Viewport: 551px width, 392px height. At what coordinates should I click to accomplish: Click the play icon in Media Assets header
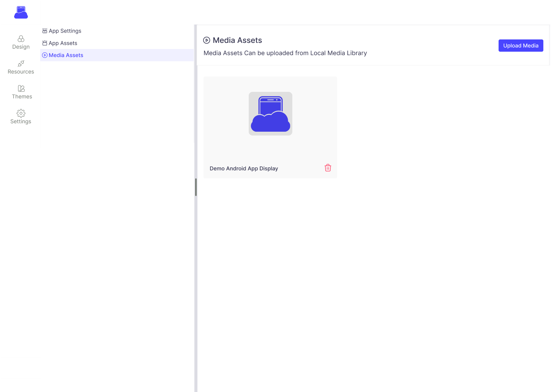pyautogui.click(x=207, y=40)
